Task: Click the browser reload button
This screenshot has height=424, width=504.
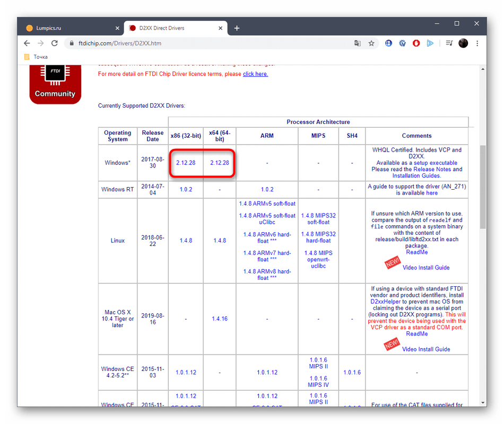Action: pyautogui.click(x=55, y=43)
